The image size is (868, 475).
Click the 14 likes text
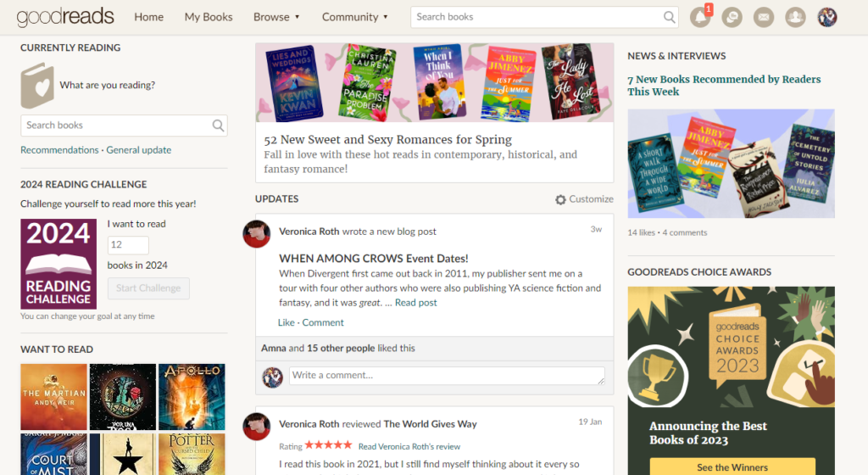[641, 232]
